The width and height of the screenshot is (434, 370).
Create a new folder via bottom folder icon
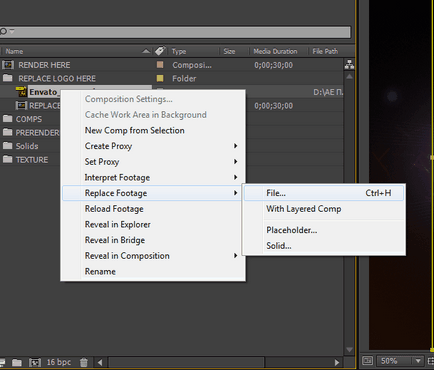pos(17,362)
